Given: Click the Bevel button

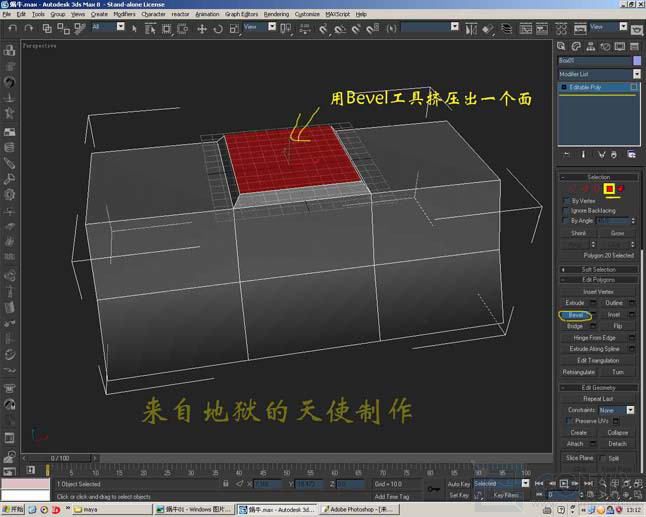Looking at the screenshot, I should click(576, 315).
